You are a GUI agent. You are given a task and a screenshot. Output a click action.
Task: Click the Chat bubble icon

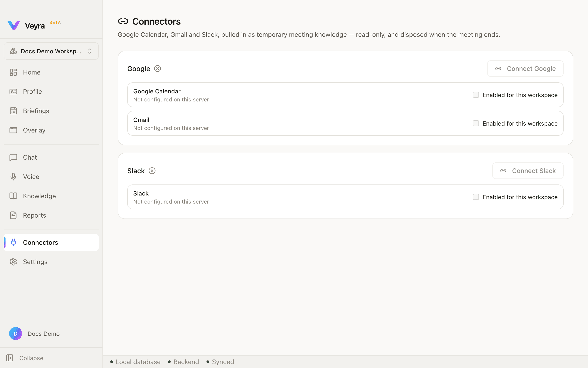(x=13, y=158)
